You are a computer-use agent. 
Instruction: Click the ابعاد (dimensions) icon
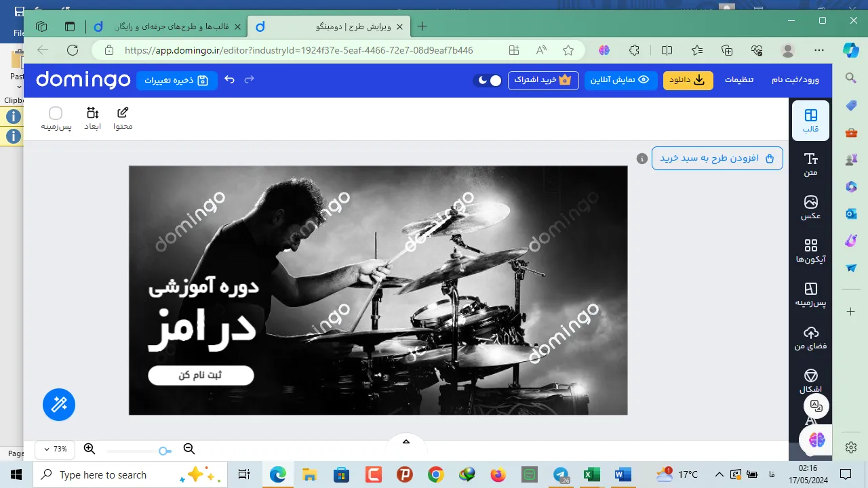coord(92,119)
